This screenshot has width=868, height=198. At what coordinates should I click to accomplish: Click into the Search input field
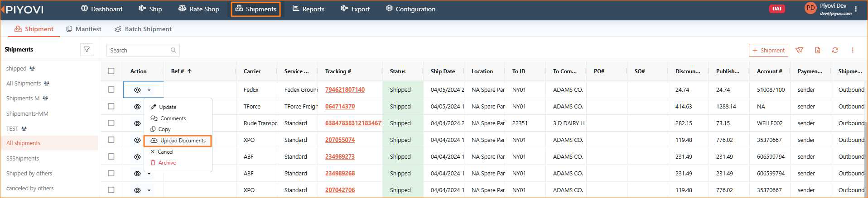(138, 50)
